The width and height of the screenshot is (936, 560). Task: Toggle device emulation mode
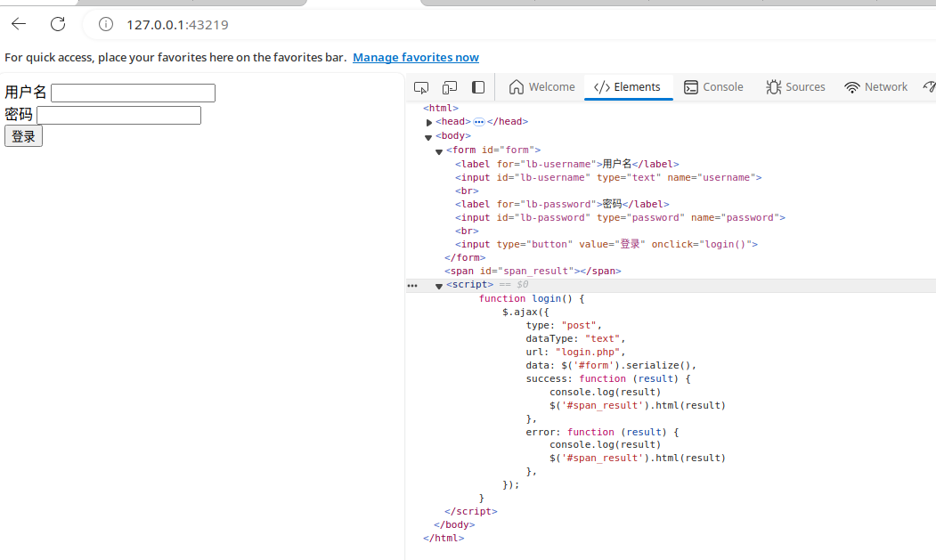point(450,88)
